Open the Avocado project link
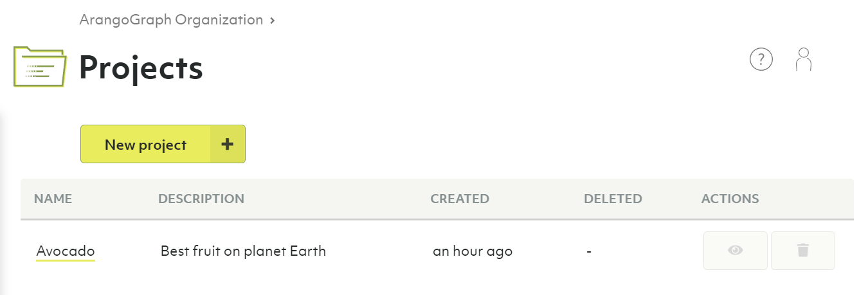868x295 pixels. tap(66, 251)
